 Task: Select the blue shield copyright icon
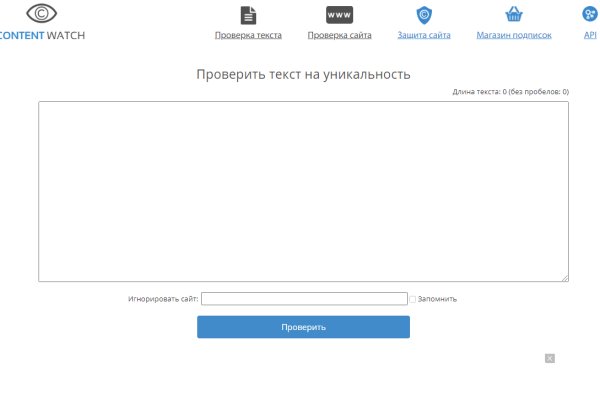tap(424, 15)
